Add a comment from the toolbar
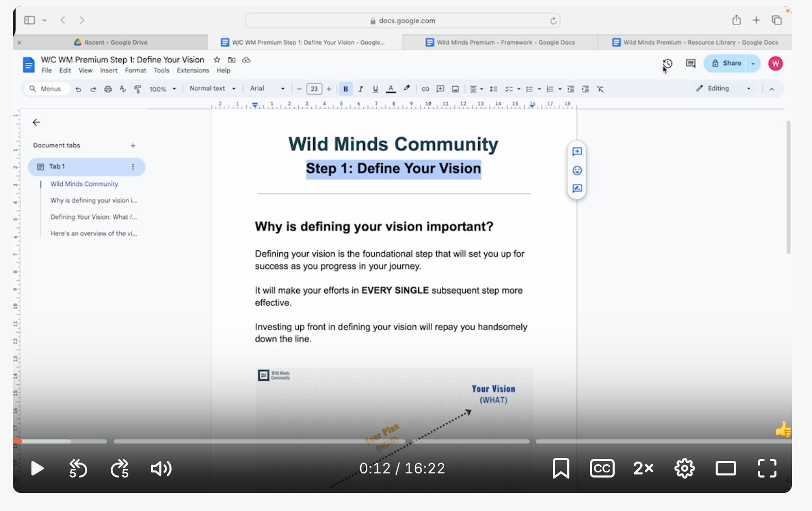Viewport: 812px width, 511px height. pos(440,89)
